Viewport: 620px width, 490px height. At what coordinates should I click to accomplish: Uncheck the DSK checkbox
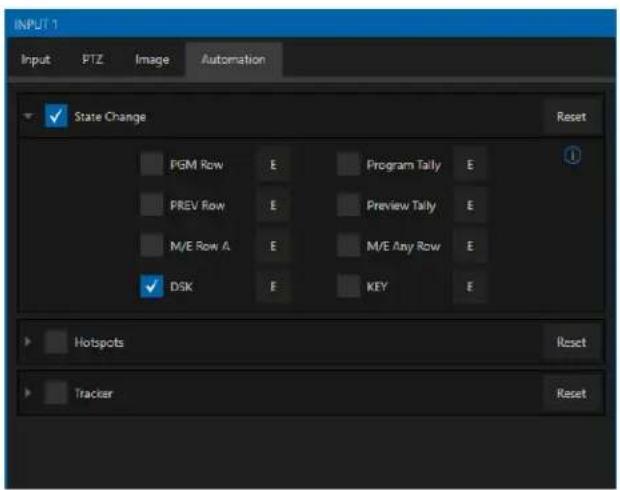152,287
